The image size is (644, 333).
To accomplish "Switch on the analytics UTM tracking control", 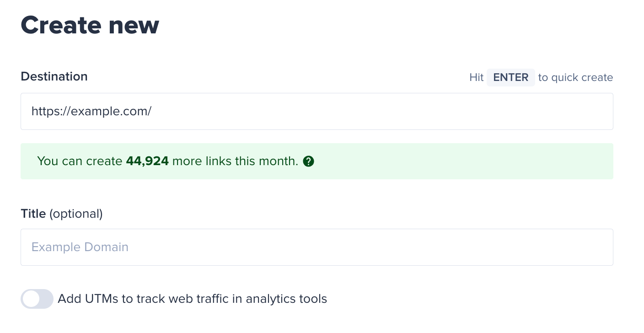I will 37,299.
